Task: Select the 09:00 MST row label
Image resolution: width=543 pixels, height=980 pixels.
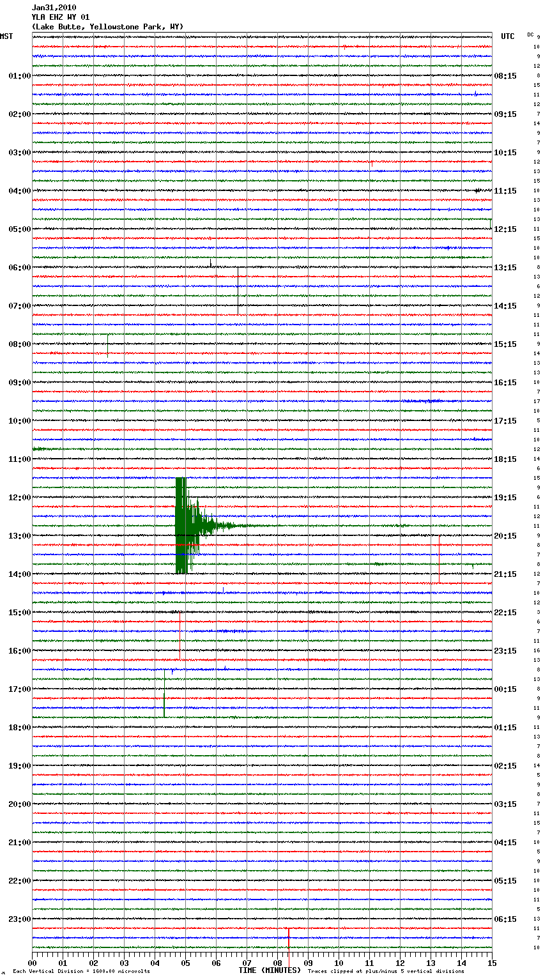Action: click(20, 383)
